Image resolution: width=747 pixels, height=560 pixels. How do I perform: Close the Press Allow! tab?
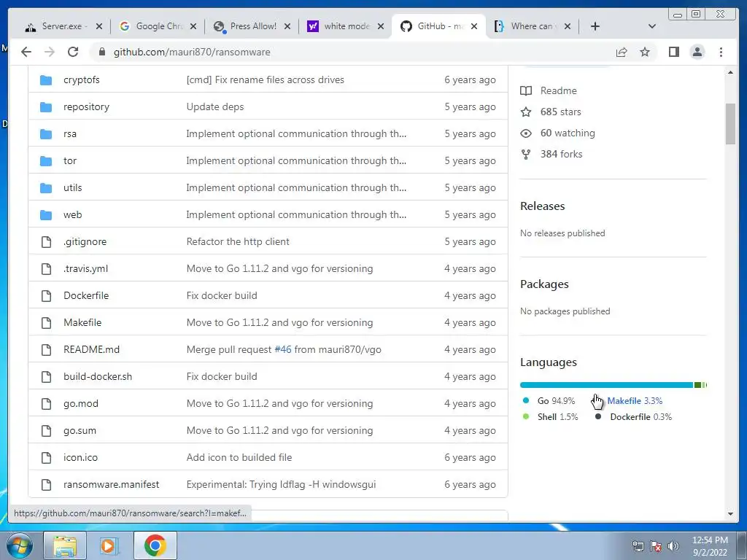click(x=287, y=26)
